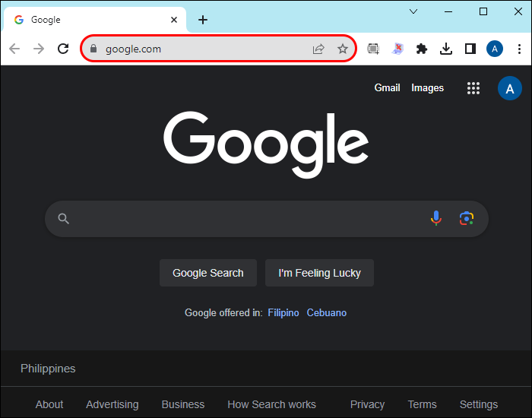
Task: Maximize the Chrome window
Action: pyautogui.click(x=483, y=11)
